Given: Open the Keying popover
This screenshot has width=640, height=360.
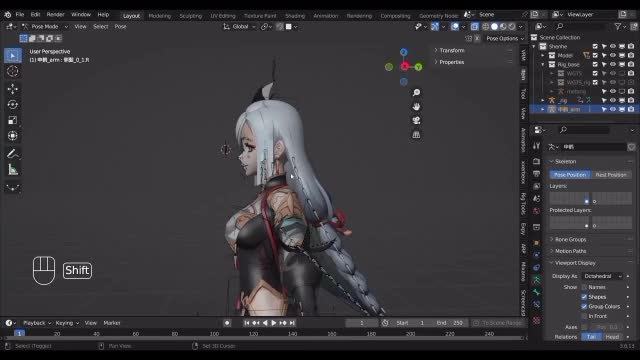Looking at the screenshot, I should click(67, 323).
